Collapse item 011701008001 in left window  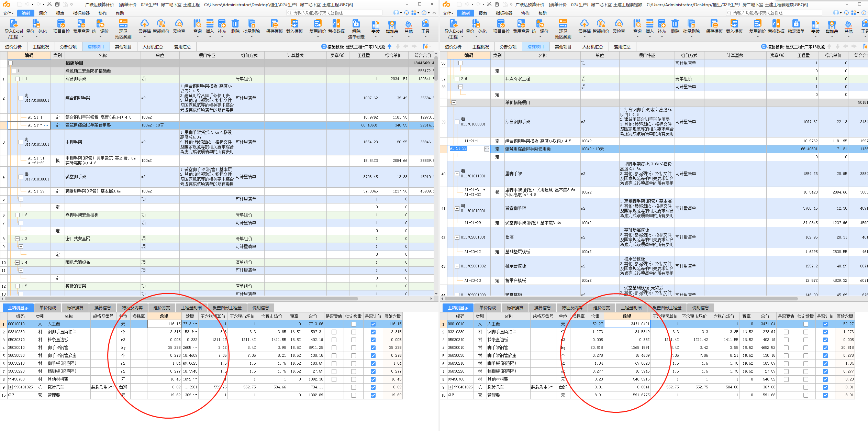[21, 98]
